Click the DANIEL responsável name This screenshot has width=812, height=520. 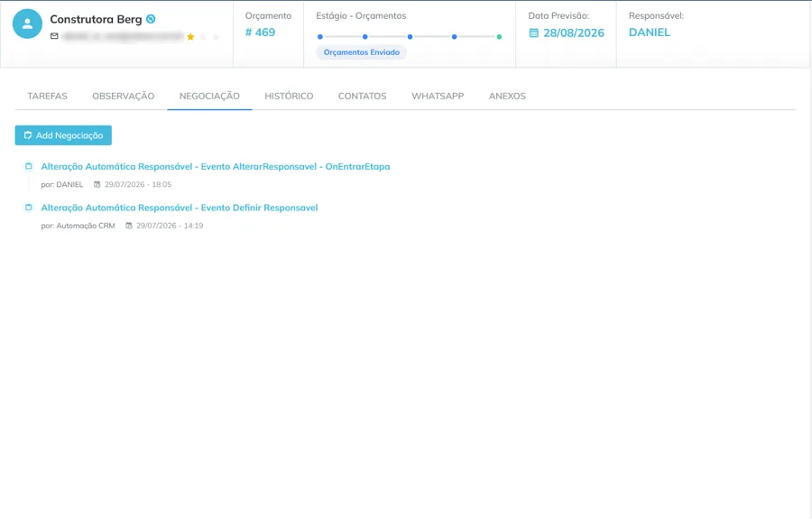[650, 32]
